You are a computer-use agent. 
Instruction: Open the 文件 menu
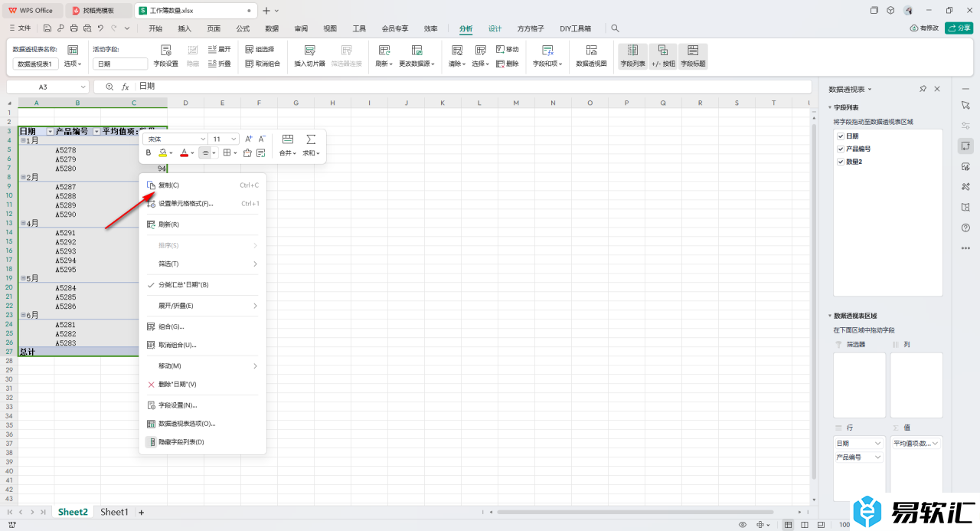click(19, 28)
